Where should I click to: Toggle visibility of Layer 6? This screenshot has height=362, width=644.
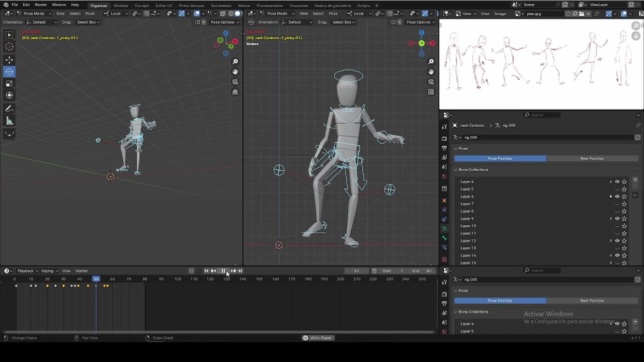coord(617,197)
